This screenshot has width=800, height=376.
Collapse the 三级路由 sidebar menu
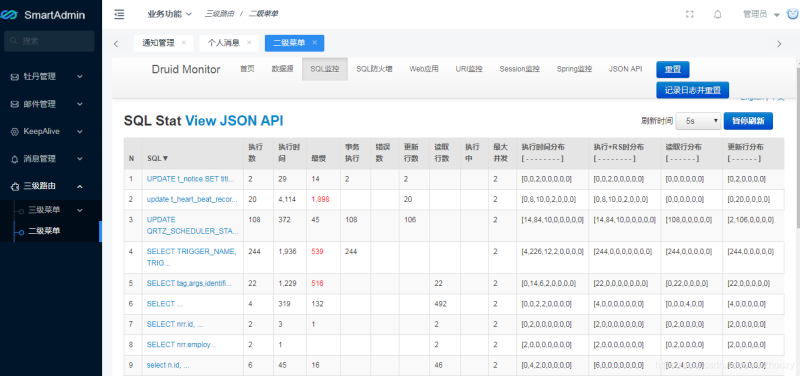80,187
